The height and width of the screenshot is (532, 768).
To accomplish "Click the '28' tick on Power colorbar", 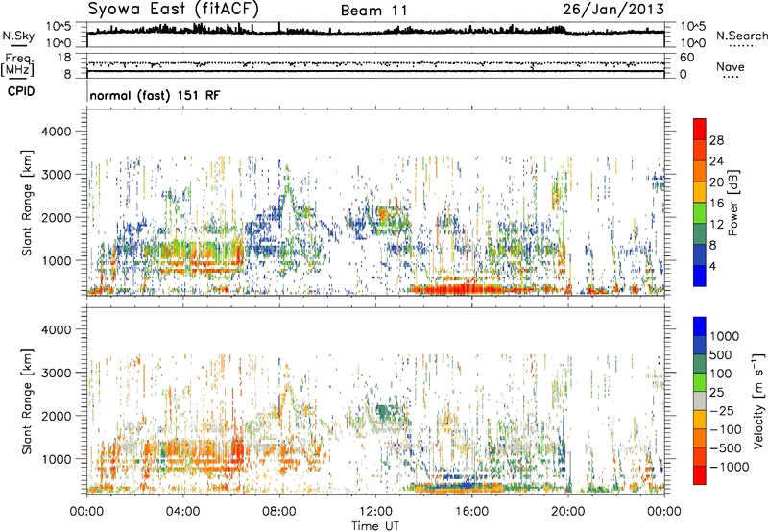I will click(716, 140).
